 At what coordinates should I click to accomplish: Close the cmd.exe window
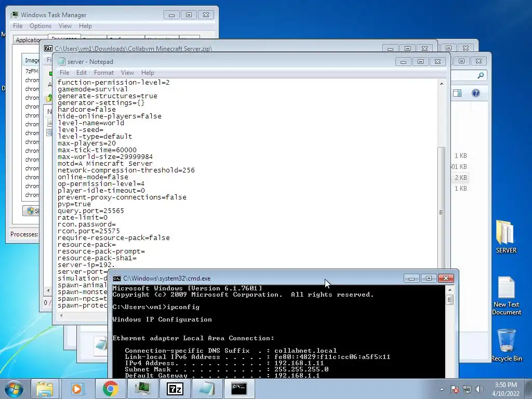point(446,278)
